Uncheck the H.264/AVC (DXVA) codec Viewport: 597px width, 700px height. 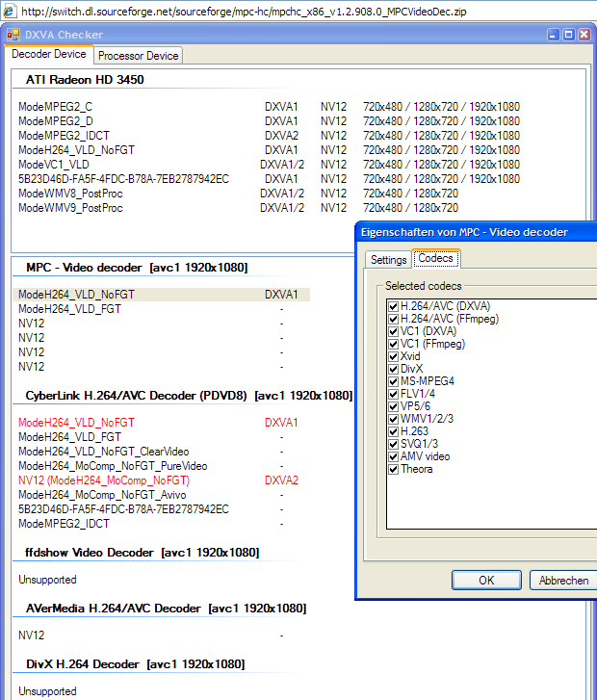coord(393,306)
